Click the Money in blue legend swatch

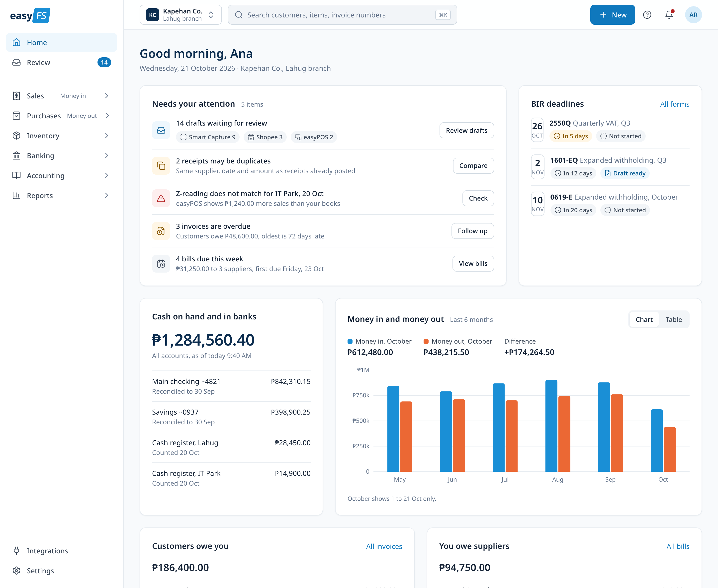pyautogui.click(x=350, y=341)
